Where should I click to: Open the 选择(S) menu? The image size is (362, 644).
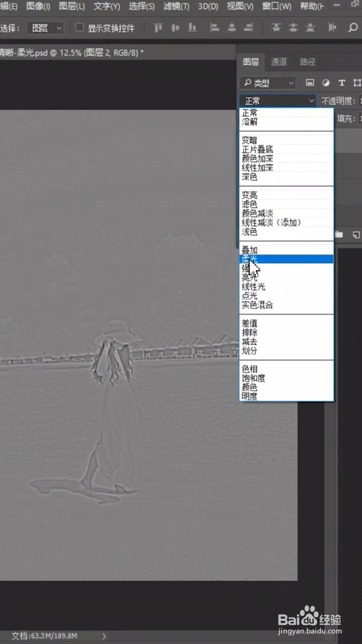point(142,7)
